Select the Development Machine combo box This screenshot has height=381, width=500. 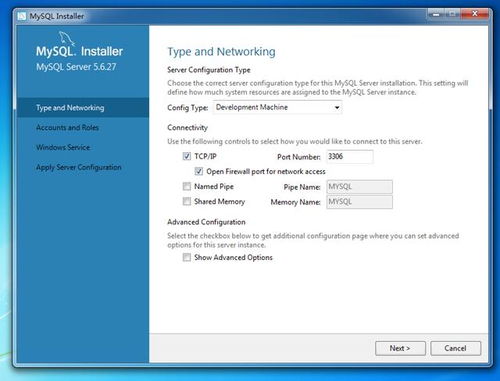277,107
